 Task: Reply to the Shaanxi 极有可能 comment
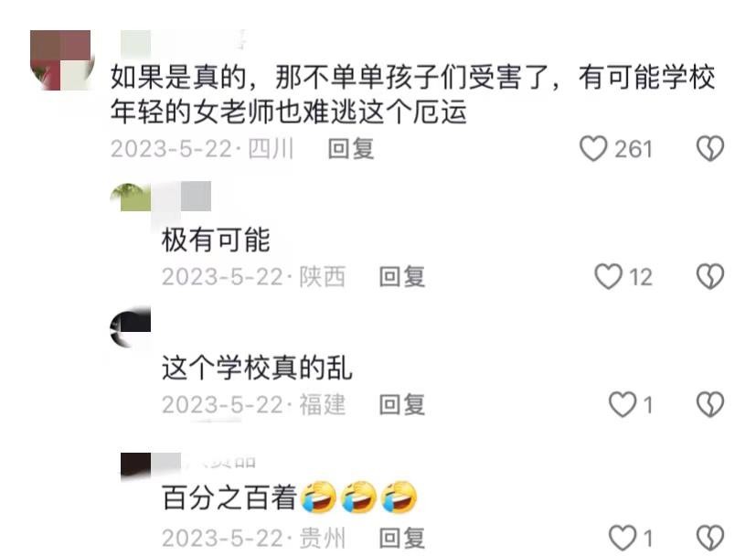tap(401, 277)
